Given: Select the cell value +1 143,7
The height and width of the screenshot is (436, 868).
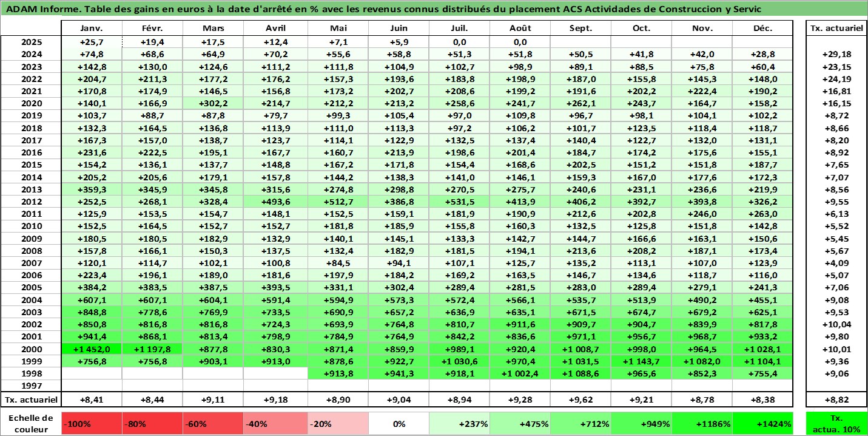Looking at the screenshot, I should (641, 361).
